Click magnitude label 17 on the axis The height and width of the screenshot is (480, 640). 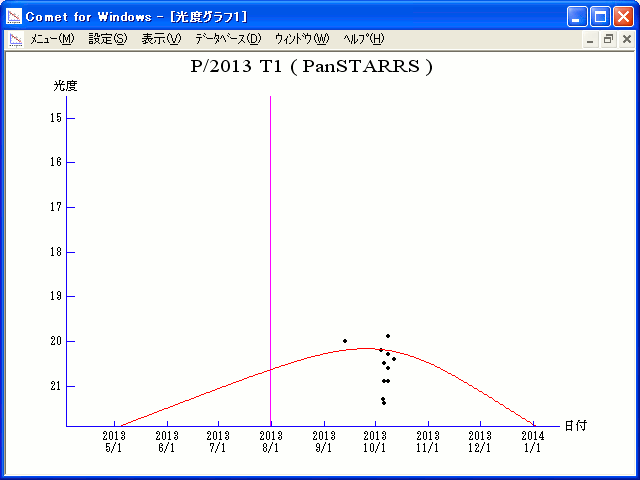[56, 207]
